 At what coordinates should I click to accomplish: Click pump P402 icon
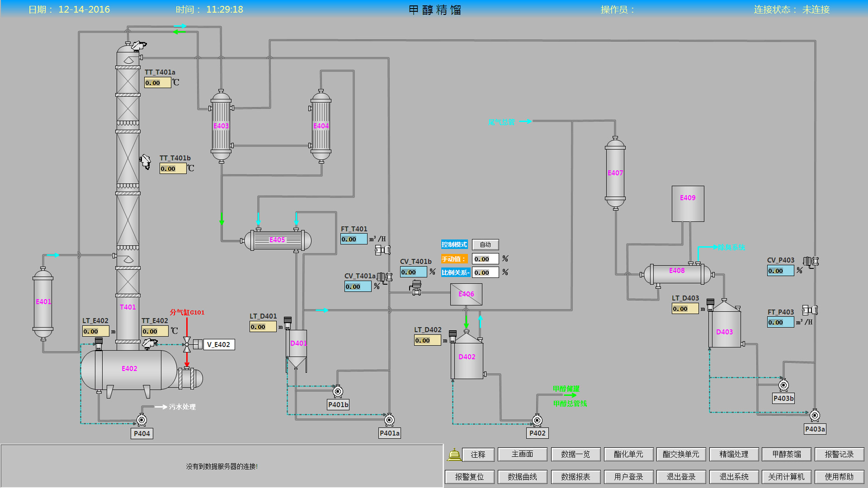[x=537, y=420]
